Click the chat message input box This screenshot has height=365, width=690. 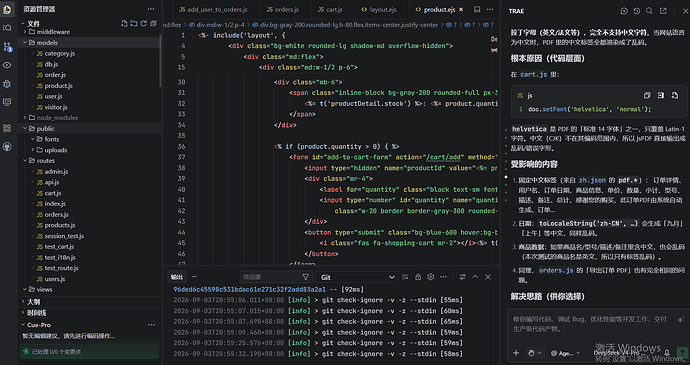click(590, 324)
